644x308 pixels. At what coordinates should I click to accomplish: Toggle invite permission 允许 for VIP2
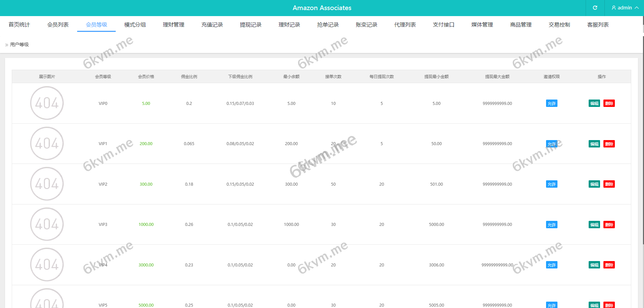pyautogui.click(x=551, y=184)
